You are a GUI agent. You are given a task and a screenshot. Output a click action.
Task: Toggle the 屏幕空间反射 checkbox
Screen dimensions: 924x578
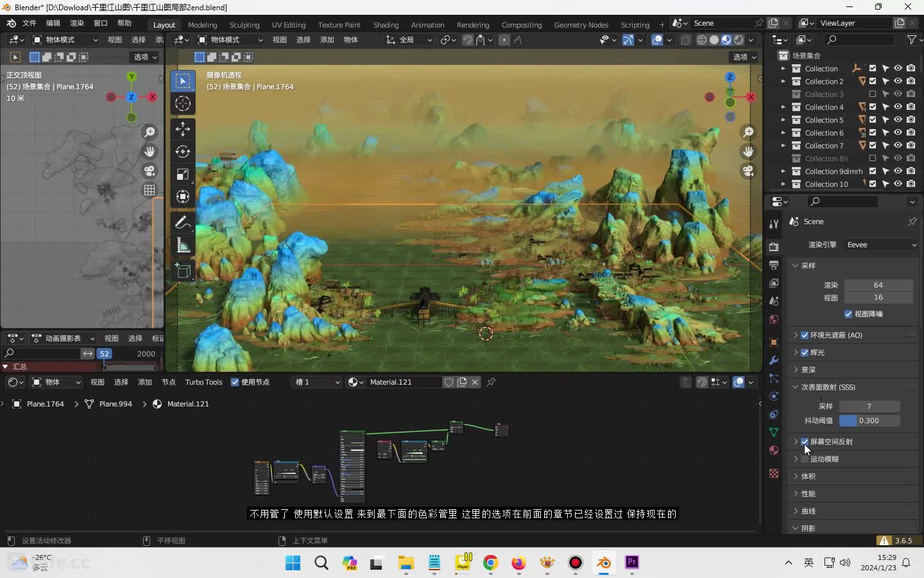(x=805, y=442)
